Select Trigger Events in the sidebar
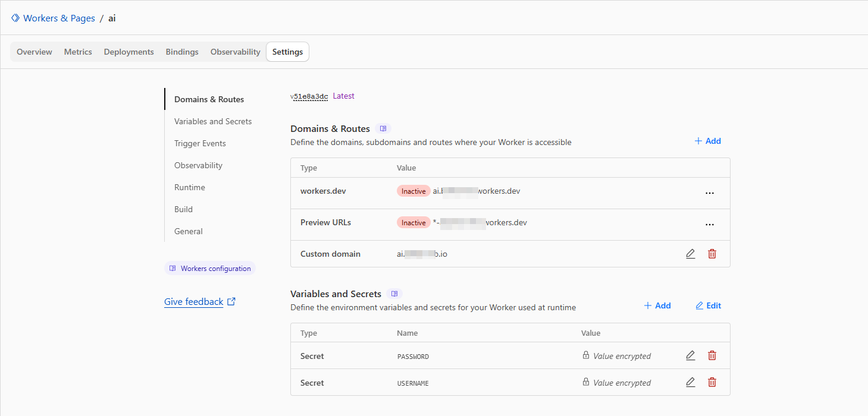The image size is (868, 416). click(200, 143)
